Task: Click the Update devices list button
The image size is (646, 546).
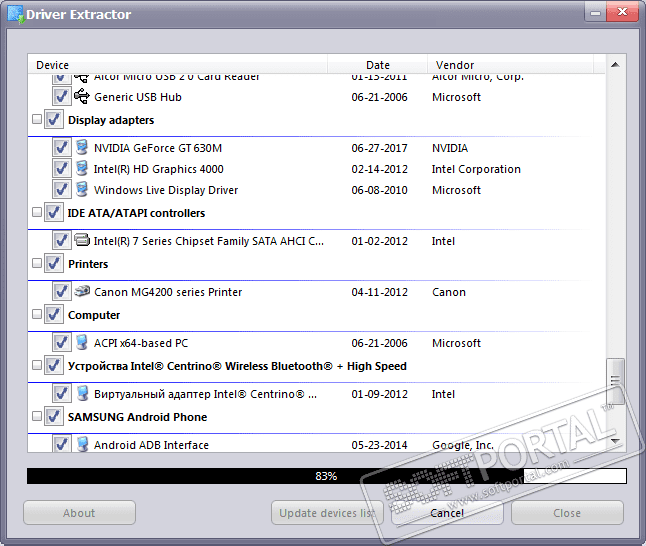Action: click(x=327, y=513)
